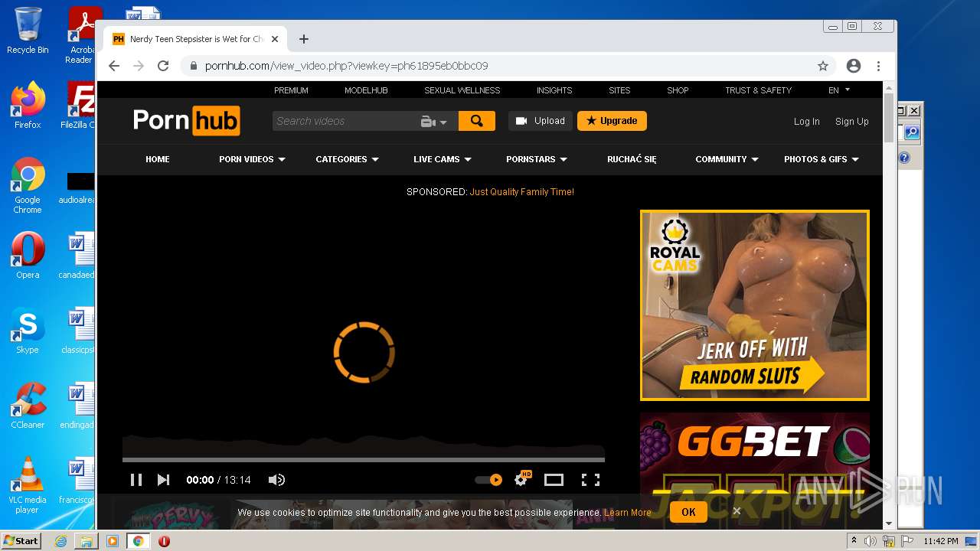The width and height of the screenshot is (980, 551).
Task: Enter fullscreen video mode
Action: (x=590, y=480)
